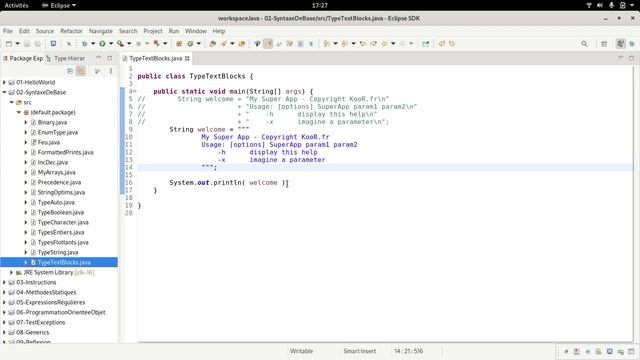Click the Open Perspective icon

tap(604, 44)
